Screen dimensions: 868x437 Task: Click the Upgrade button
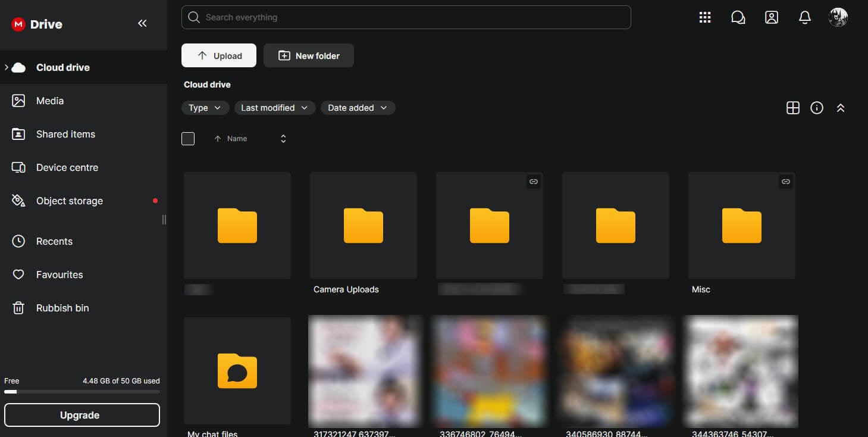coord(82,415)
